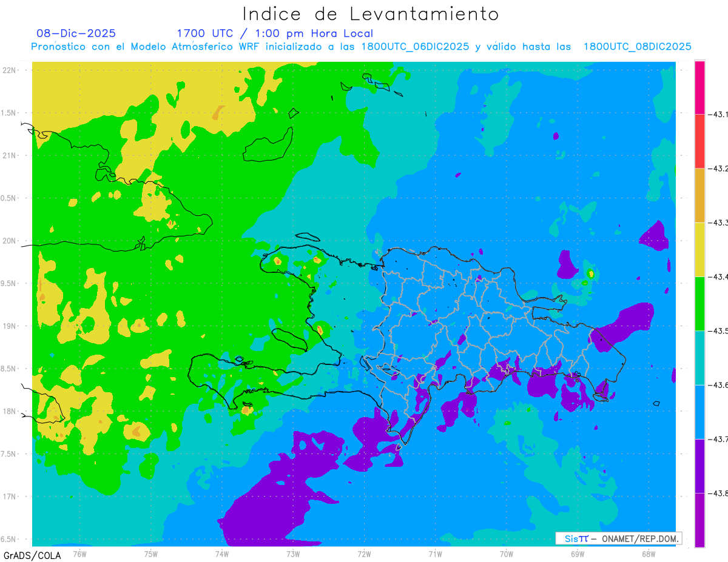Click the '-43.6' legend value

(x=718, y=385)
